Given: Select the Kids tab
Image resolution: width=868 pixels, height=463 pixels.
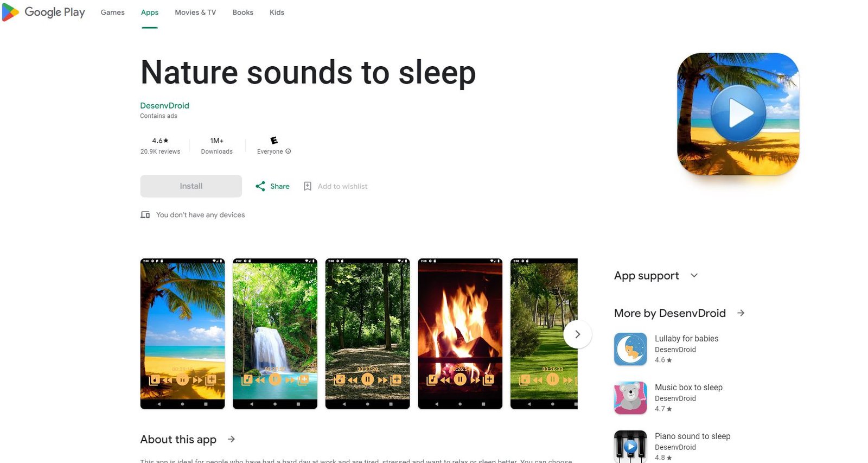Looking at the screenshot, I should tap(277, 12).
